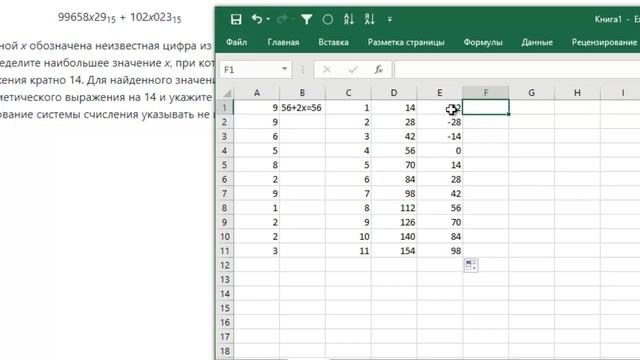The height and width of the screenshot is (360, 640).
Task: Select column C header
Action: point(348,93)
